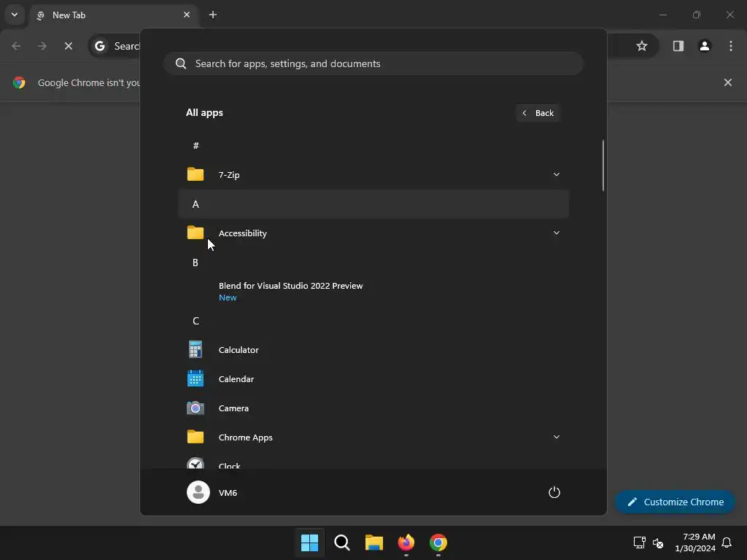Viewport: 747px width, 560px height.
Task: Click the muted volume tray icon
Action: click(658, 542)
